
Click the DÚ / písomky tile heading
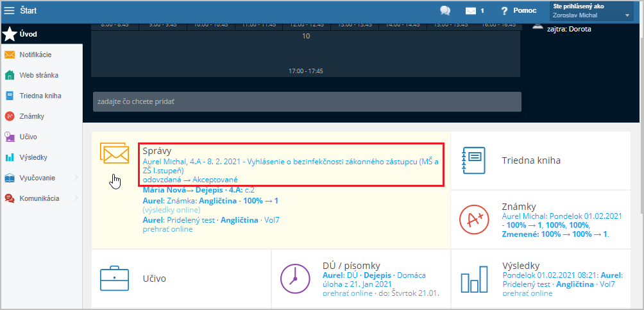pos(352,265)
